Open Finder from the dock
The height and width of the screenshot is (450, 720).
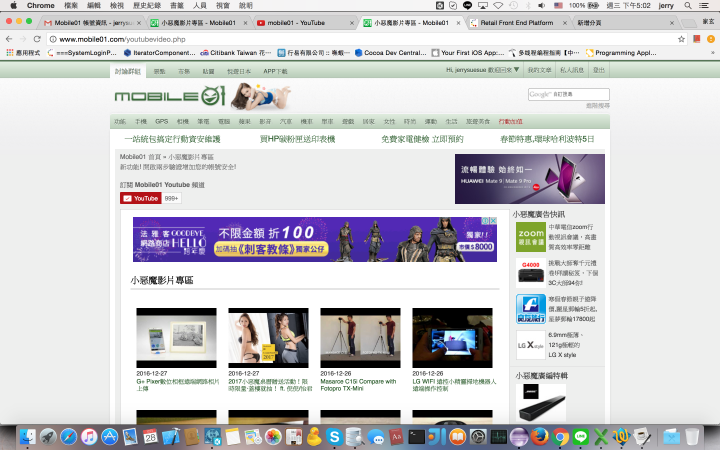[x=28, y=437]
